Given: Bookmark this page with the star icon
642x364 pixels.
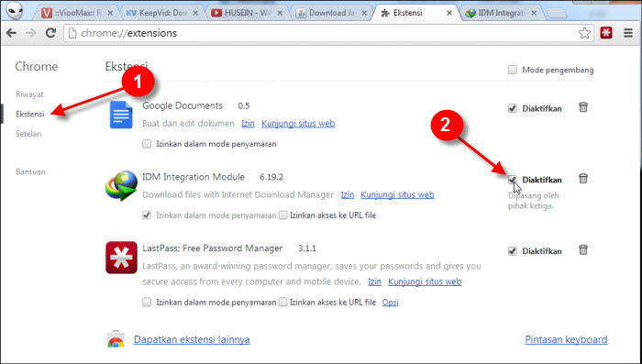Looking at the screenshot, I should [585, 33].
